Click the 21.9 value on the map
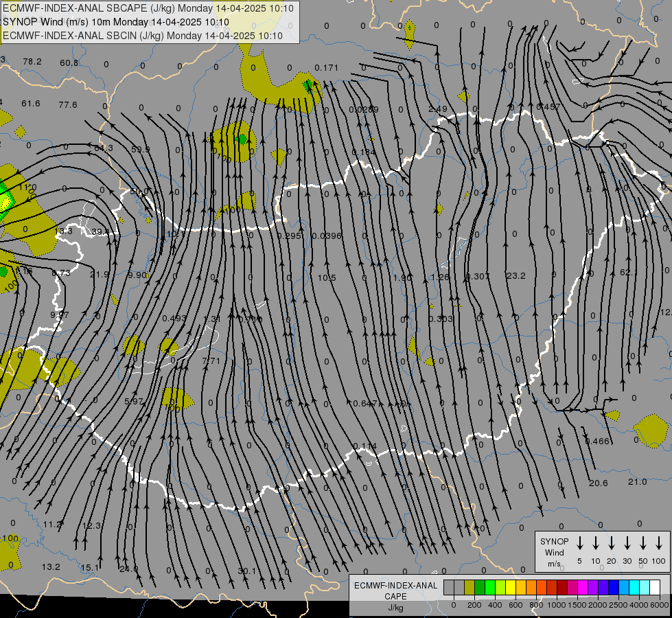 (x=100, y=274)
